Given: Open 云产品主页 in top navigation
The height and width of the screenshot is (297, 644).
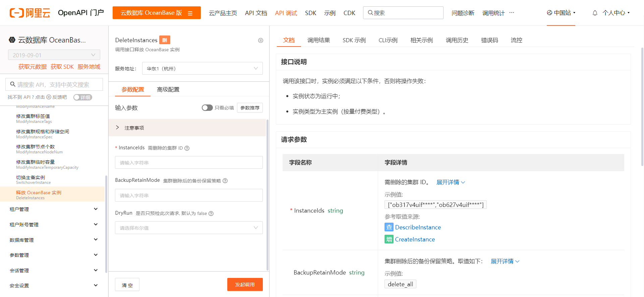Looking at the screenshot, I should point(223,13).
